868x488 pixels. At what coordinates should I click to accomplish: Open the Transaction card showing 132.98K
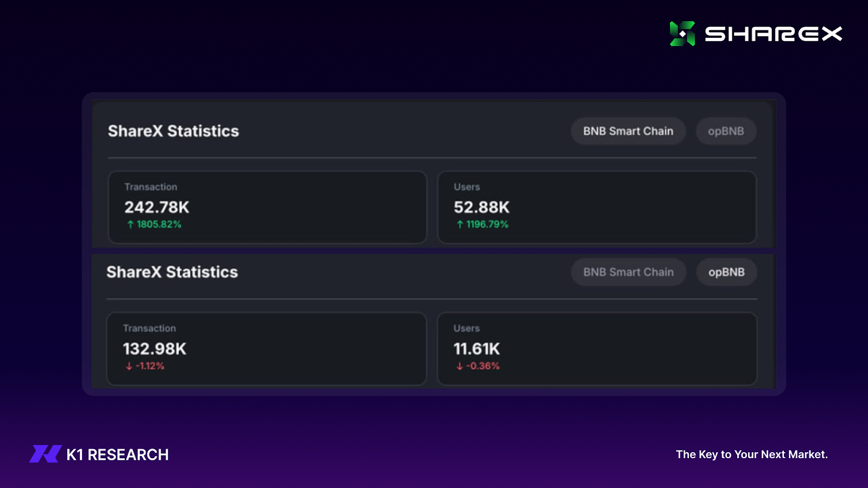tap(266, 349)
